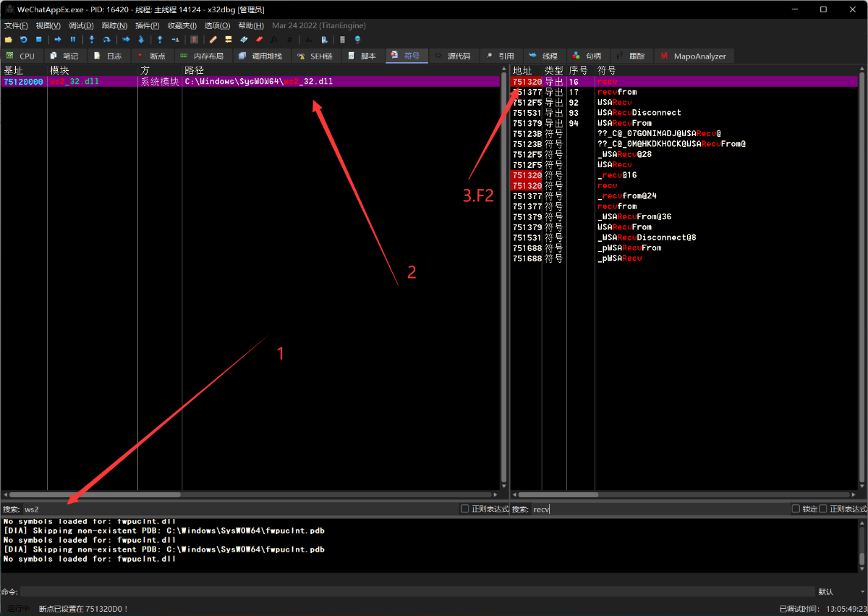Select the WSARecvDisconnect export row
This screenshot has height=616, width=868.
pyautogui.click(x=684, y=113)
